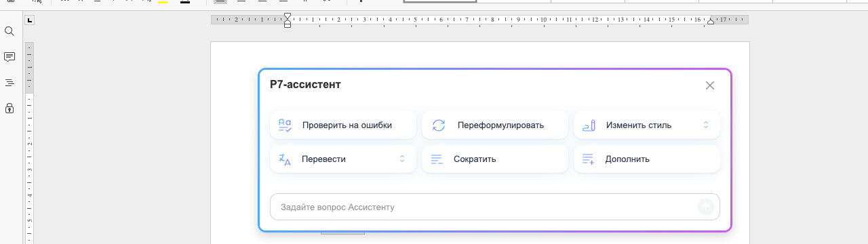Focus the Задайте вопрос Ассистенту field

(x=495, y=207)
